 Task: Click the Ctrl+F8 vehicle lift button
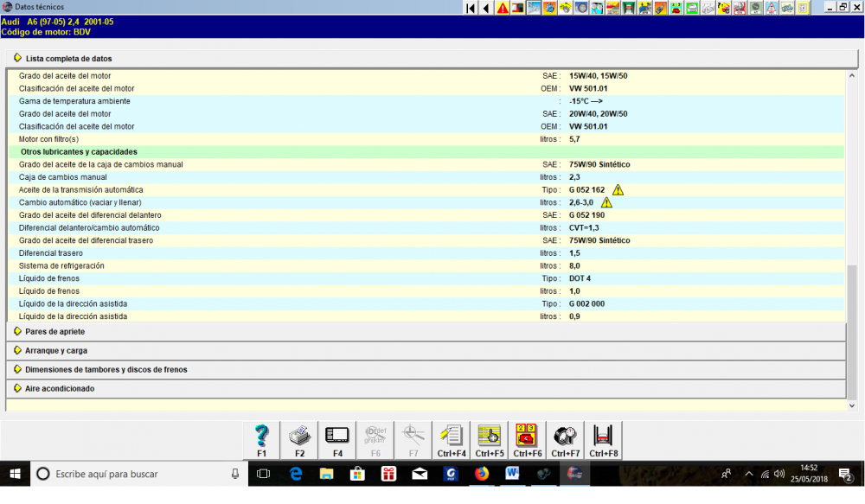(x=604, y=440)
